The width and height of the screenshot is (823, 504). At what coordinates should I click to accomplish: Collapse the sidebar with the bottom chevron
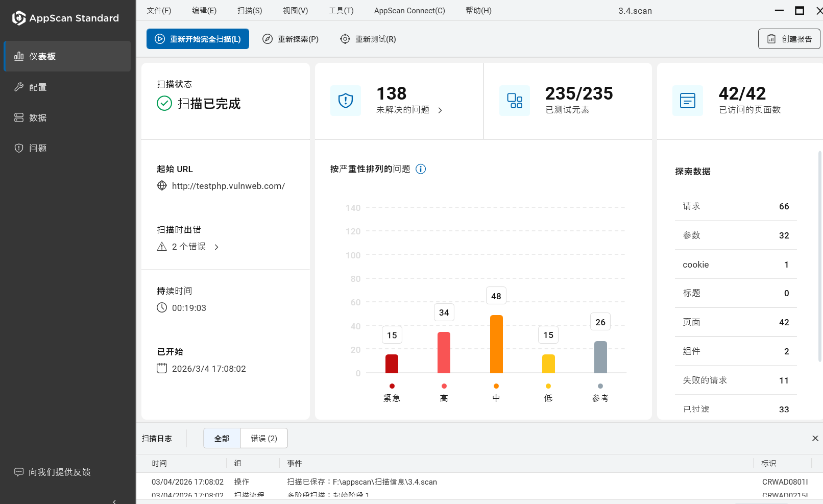(x=114, y=501)
